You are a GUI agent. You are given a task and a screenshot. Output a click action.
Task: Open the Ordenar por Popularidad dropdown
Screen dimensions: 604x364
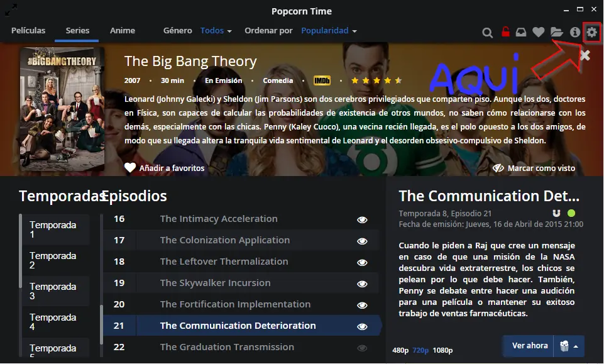pyautogui.click(x=329, y=30)
